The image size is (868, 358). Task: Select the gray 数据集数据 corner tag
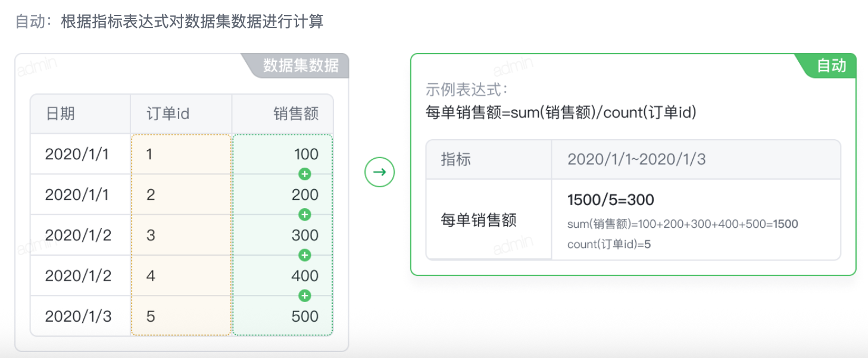coord(296,65)
